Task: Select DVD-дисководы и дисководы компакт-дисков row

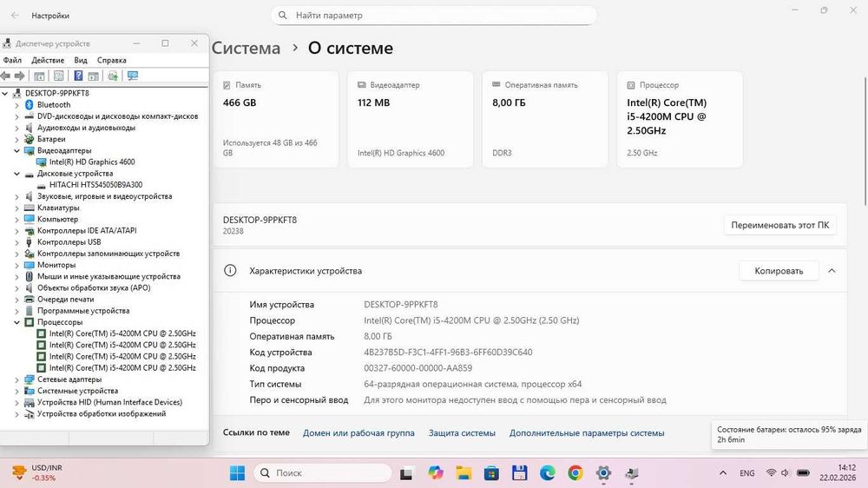Action: (x=117, y=116)
